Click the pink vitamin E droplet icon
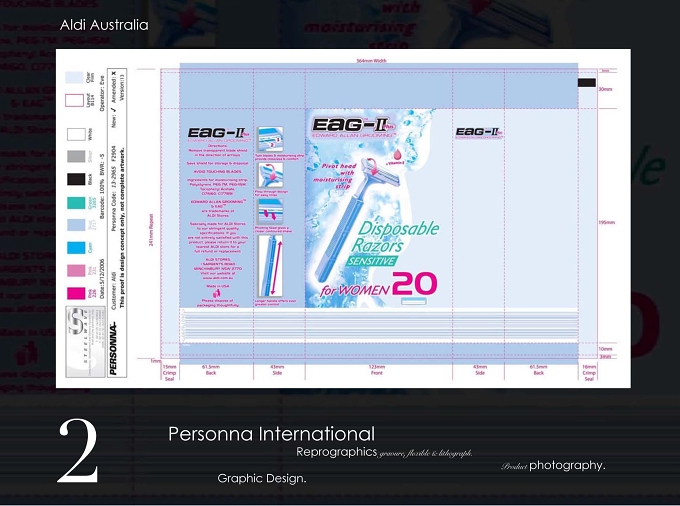The height and width of the screenshot is (506, 680). point(397,156)
